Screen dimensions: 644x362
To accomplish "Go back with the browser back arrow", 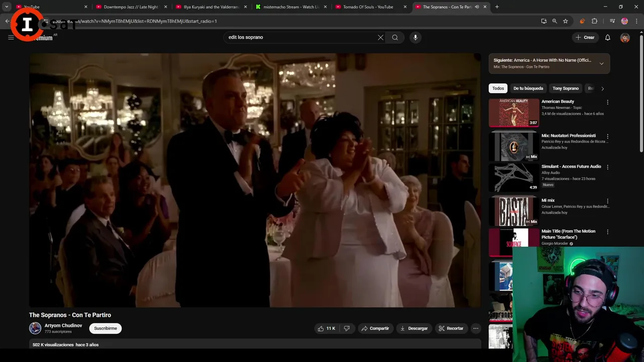I will (7, 21).
